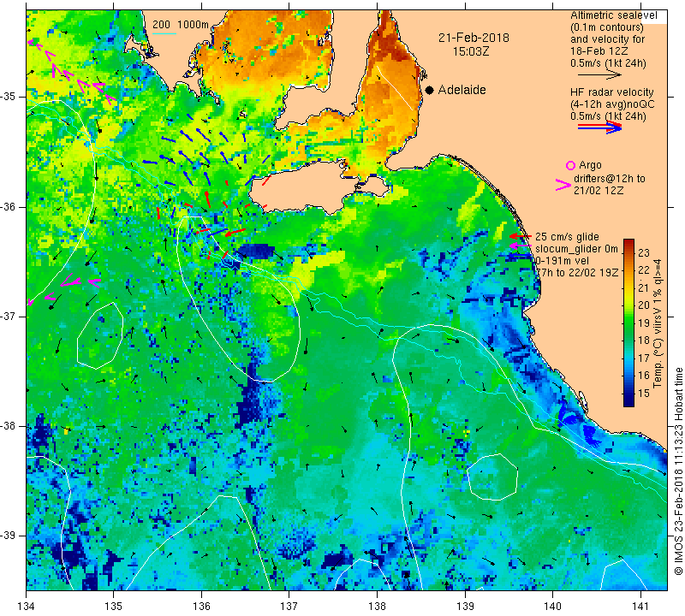Click the 'Argo' legend label
Screen dimensions: 685x616
point(590,165)
